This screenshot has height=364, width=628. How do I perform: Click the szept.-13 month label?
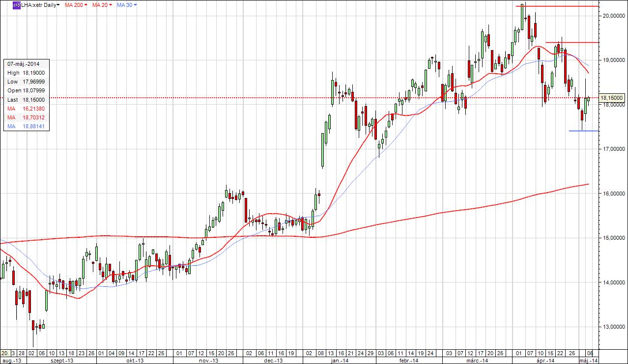(61, 361)
